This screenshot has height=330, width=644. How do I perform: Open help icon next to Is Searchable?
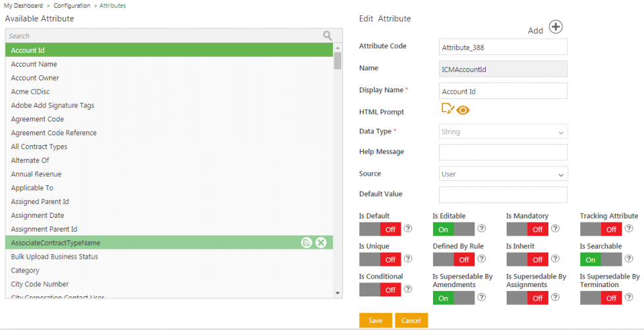pos(629,259)
